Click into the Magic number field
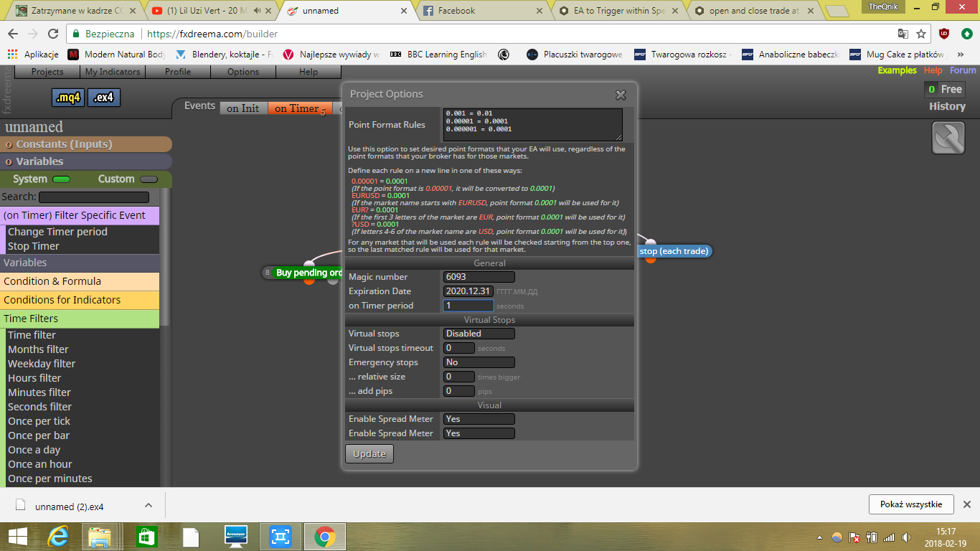980x551 pixels. (479, 277)
